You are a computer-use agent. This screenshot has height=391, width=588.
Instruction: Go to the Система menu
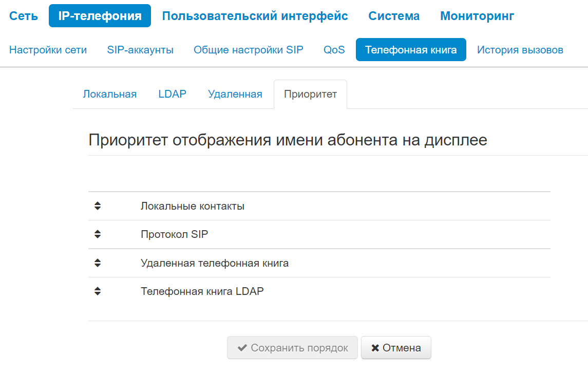394,16
